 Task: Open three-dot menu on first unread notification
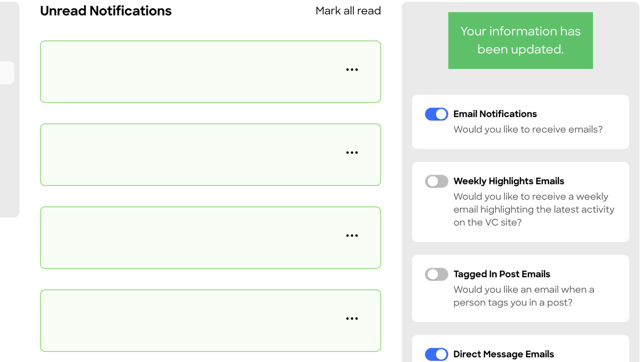(352, 70)
